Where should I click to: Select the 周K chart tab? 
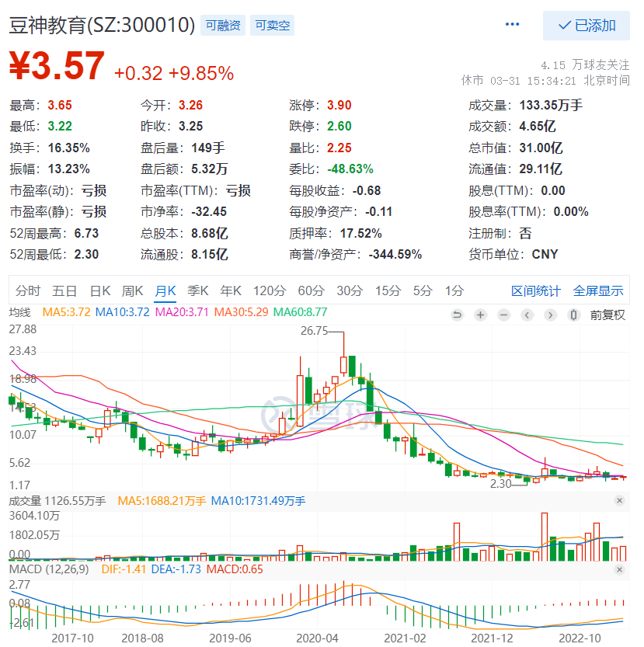click(132, 291)
